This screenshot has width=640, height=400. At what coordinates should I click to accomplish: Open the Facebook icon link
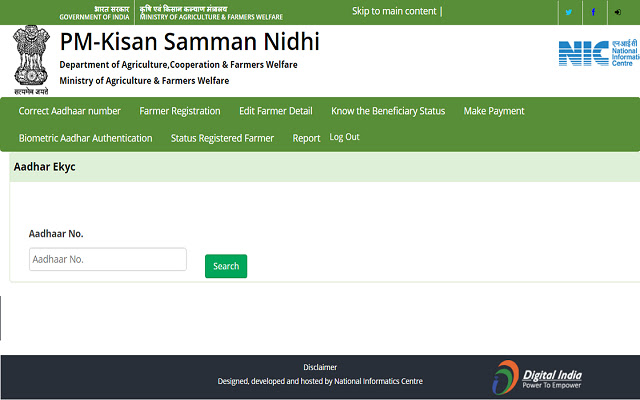pos(593,12)
